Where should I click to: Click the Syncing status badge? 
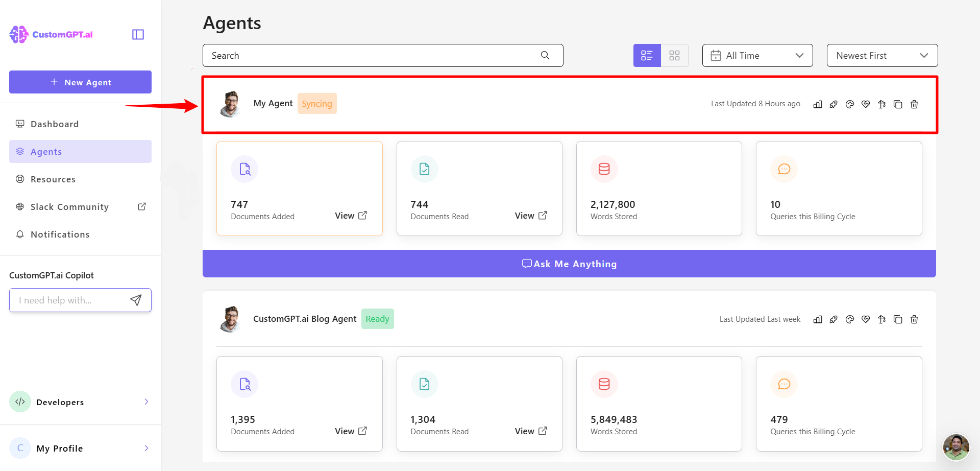(317, 104)
